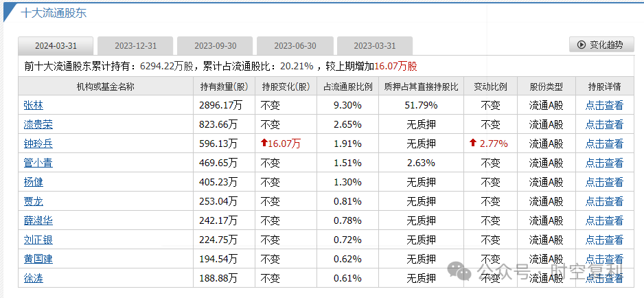Open shareholder 徐涛 link
The width and height of the screenshot is (644, 298).
[x=33, y=278]
